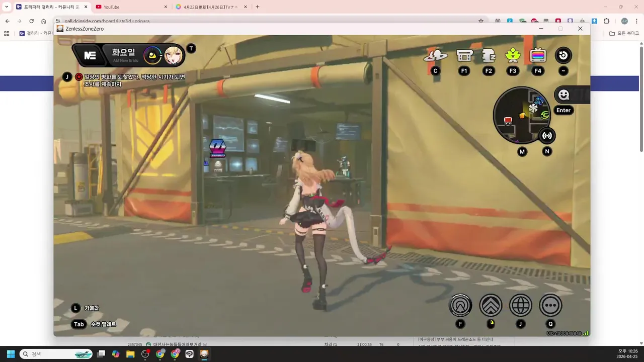Click the blonde character portrait avatar
This screenshot has width=644, height=362.
(x=173, y=55)
